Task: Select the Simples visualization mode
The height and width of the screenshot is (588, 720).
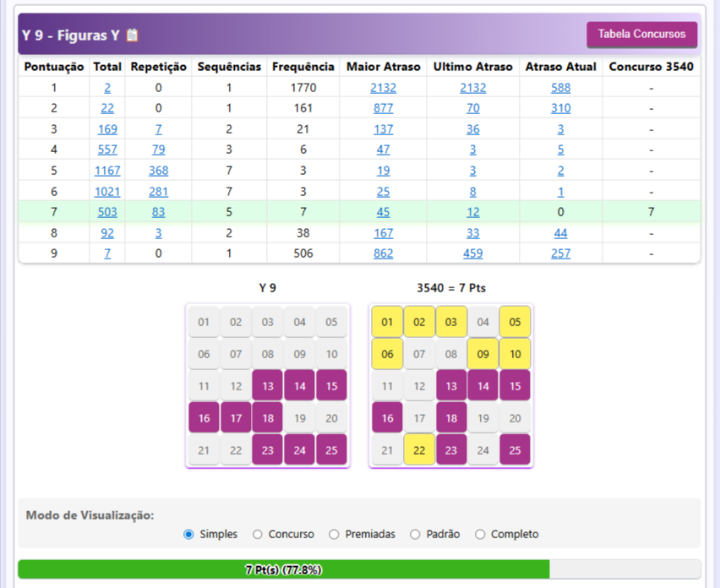Action: point(188,534)
